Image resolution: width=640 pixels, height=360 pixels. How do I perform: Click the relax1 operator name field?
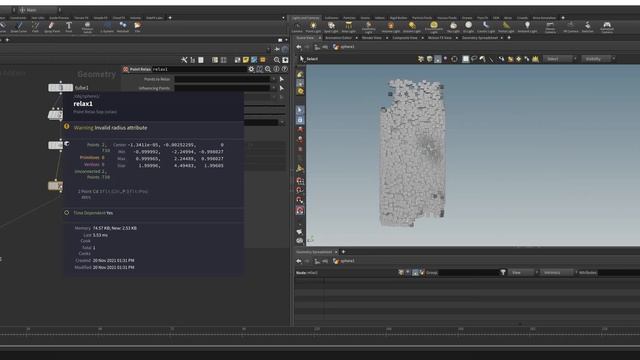(x=199, y=69)
